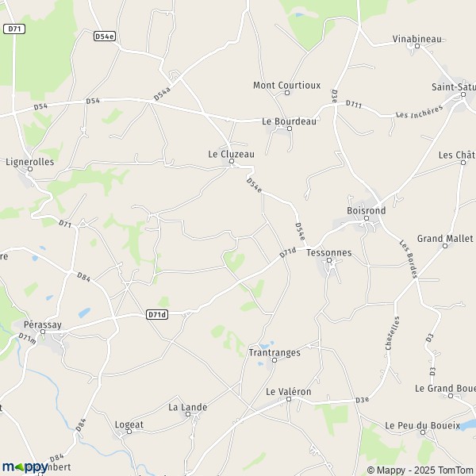Screen dimensions: 476x476
Task: Select the Boisrond town marker
Action: 367,218
